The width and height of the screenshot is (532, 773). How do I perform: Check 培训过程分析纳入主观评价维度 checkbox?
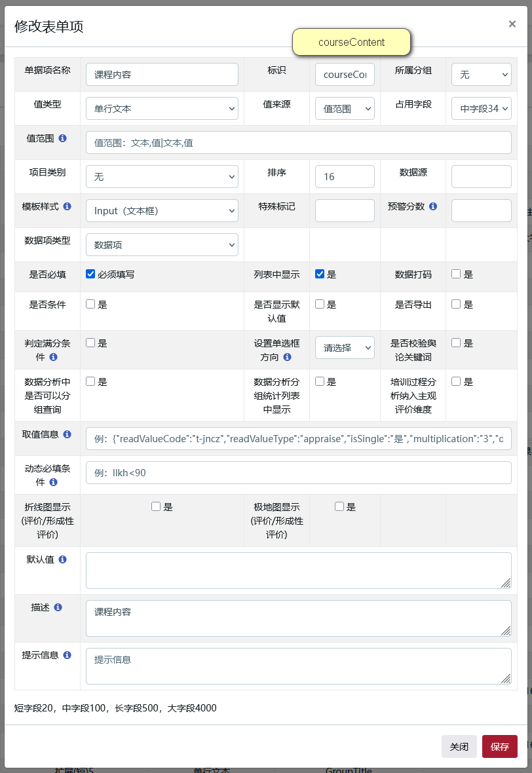tap(456, 381)
